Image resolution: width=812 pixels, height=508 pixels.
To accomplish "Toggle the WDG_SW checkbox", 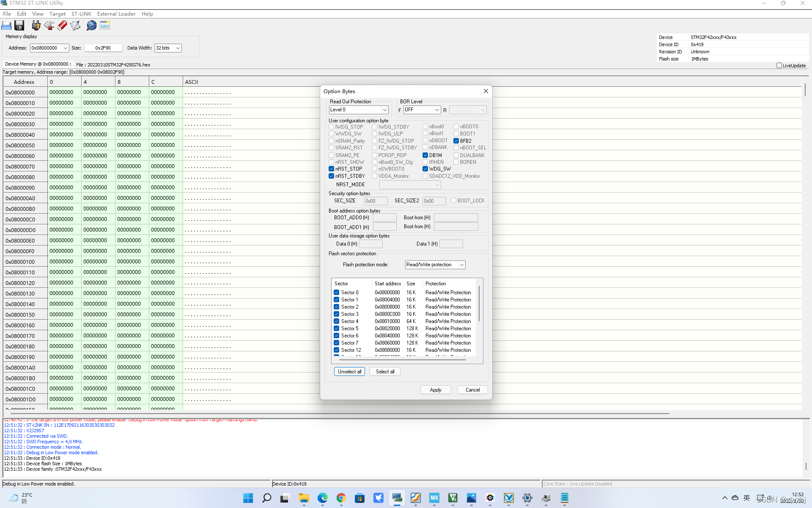I will pyautogui.click(x=425, y=169).
